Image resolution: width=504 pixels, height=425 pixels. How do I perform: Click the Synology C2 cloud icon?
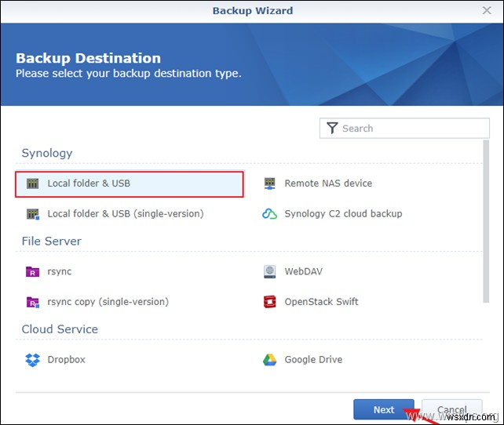click(270, 214)
